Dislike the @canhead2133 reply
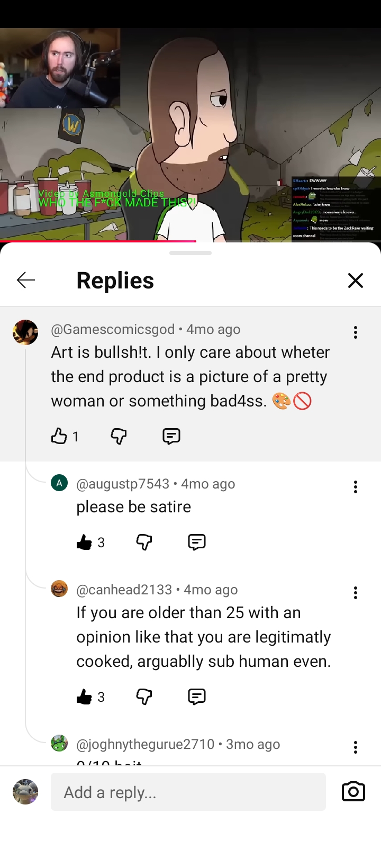 [x=144, y=697]
